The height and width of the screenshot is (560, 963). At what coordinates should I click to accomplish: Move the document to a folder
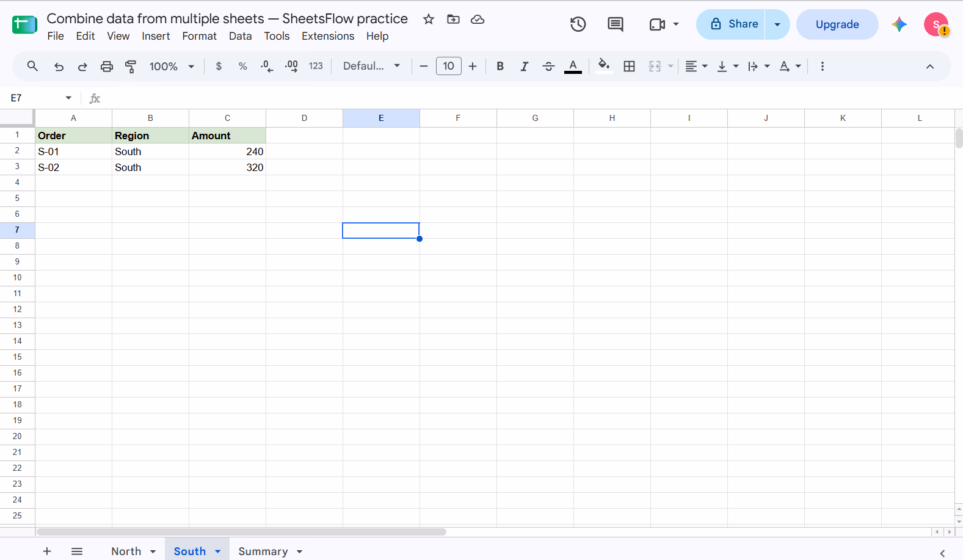tap(453, 19)
